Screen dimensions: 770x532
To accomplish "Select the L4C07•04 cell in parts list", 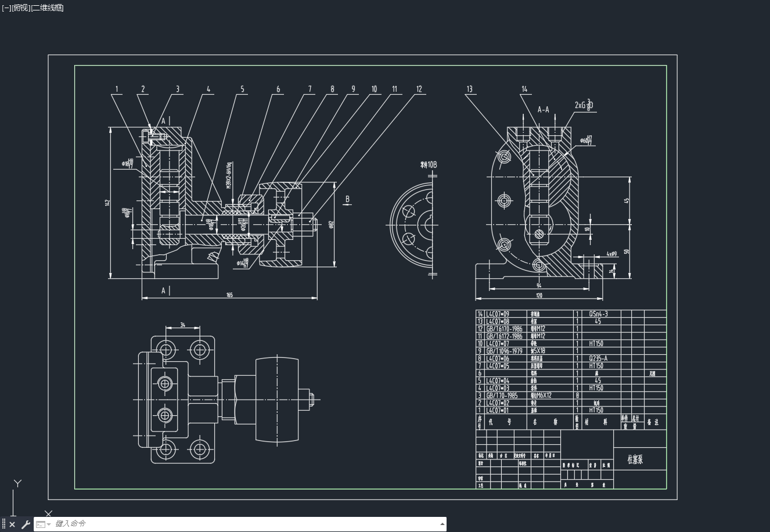I will [x=497, y=380].
